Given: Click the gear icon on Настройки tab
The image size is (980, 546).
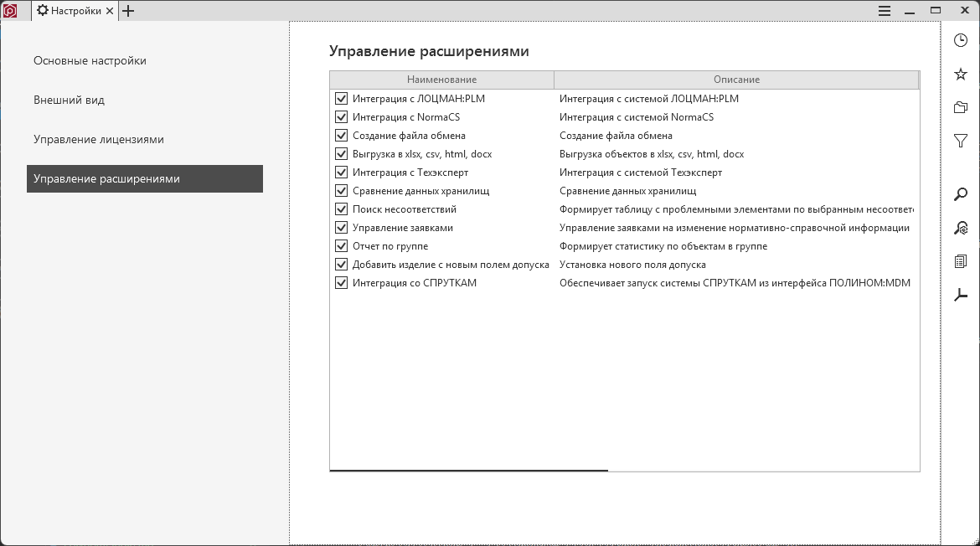Looking at the screenshot, I should (x=43, y=10).
